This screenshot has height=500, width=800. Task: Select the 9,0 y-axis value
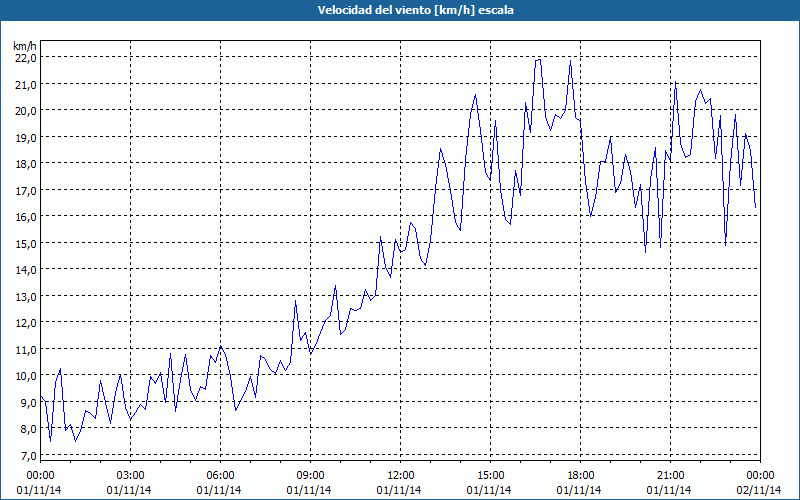[x=28, y=403]
